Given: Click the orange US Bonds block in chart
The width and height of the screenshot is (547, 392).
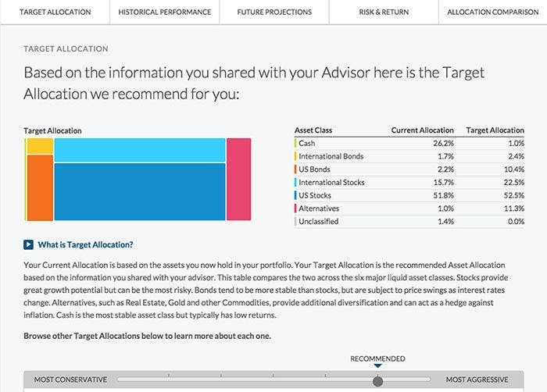Looking at the screenshot, I should pos(40,188).
